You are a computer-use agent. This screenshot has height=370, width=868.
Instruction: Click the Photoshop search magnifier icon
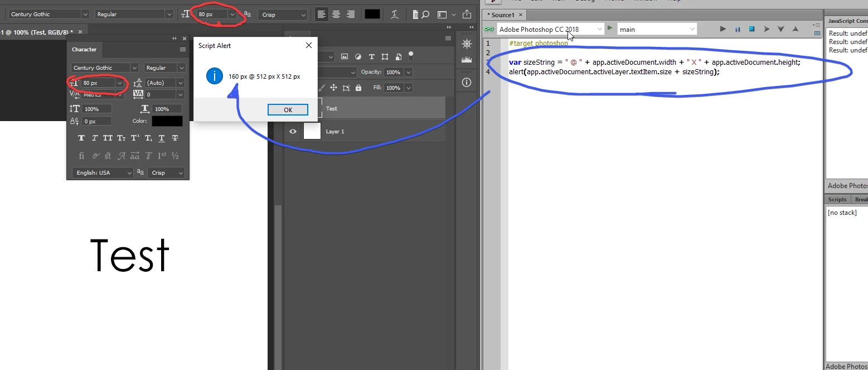(x=426, y=15)
